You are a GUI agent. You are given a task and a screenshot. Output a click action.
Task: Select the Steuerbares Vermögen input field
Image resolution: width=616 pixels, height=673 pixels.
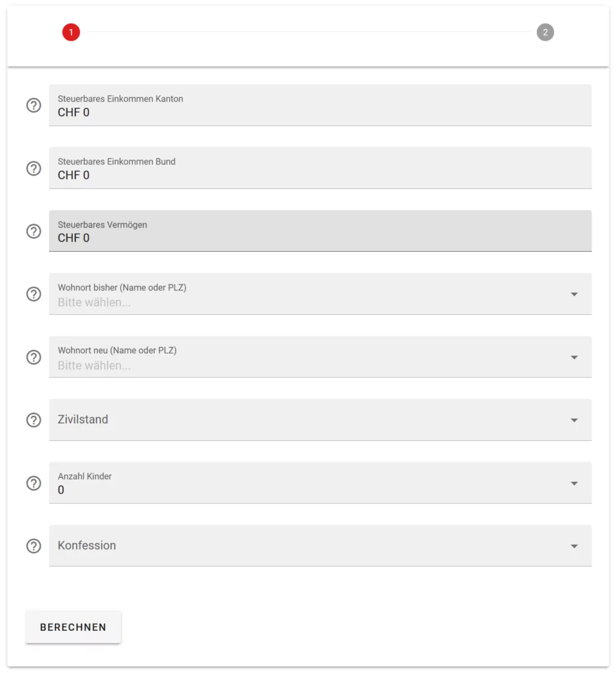tap(320, 238)
